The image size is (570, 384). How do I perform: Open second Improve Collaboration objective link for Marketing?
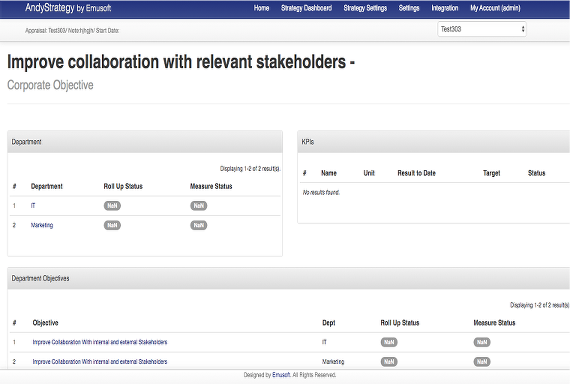tap(100, 361)
